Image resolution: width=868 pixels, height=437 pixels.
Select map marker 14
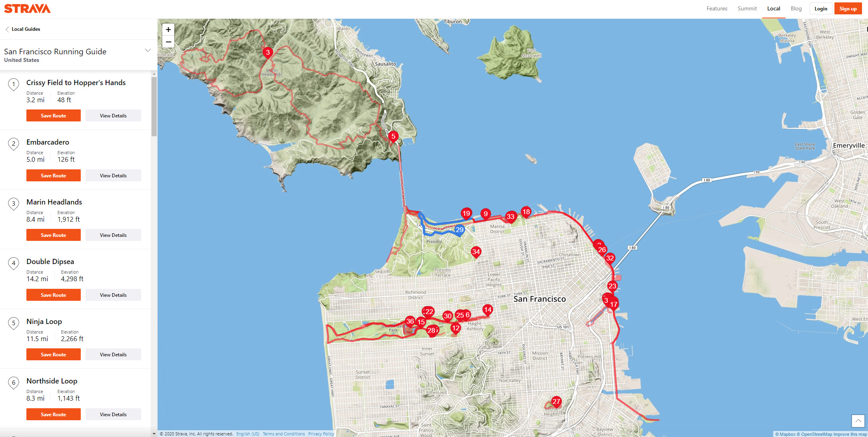[x=487, y=310]
